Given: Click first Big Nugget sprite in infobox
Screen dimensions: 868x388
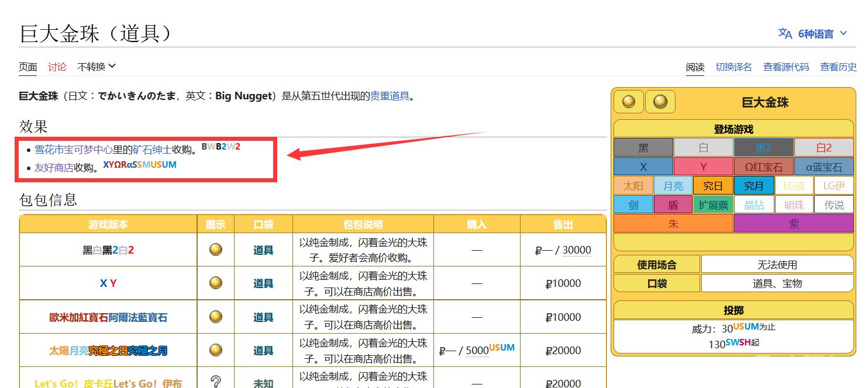Looking at the screenshot, I should (x=629, y=102).
